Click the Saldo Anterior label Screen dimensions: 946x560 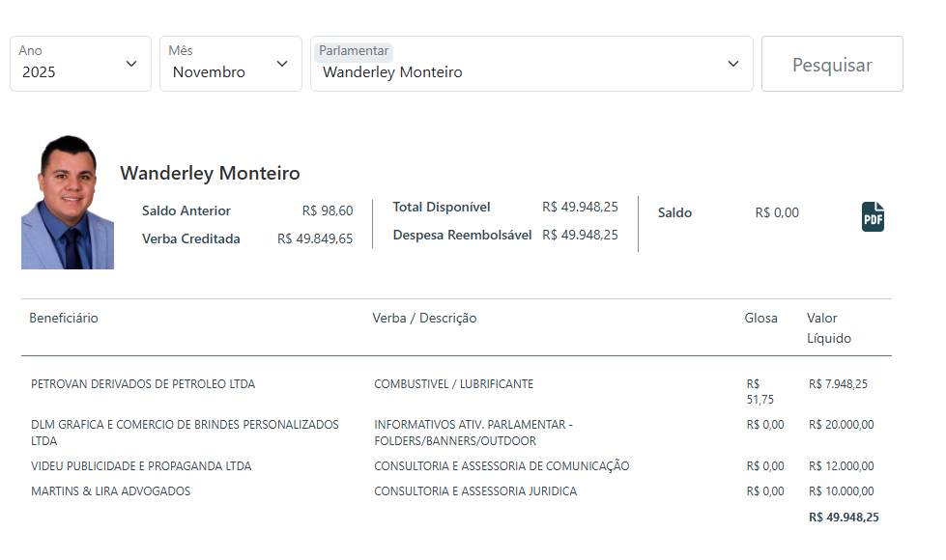tap(186, 211)
